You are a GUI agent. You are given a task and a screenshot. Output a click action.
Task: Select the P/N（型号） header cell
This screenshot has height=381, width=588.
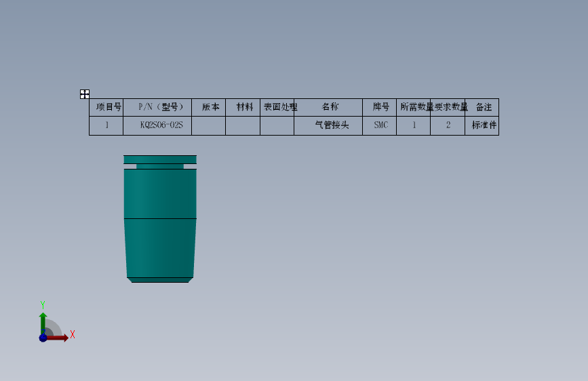pos(157,107)
